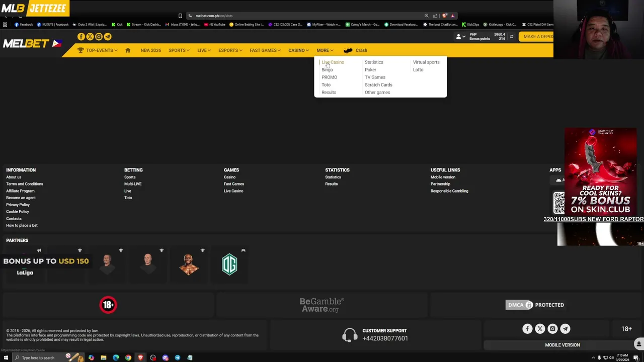This screenshot has height=362, width=644.
Task: Open Chrome in the taskbar
Action: (128, 357)
